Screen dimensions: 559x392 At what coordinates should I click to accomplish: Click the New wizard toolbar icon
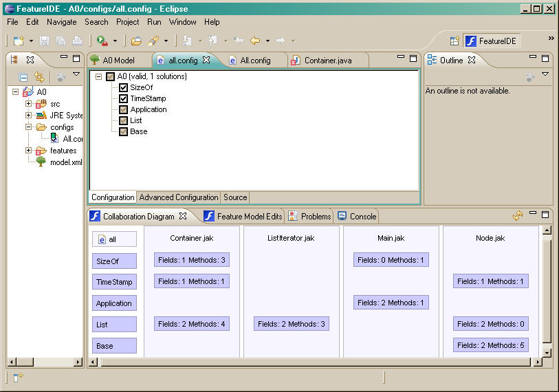pos(19,41)
